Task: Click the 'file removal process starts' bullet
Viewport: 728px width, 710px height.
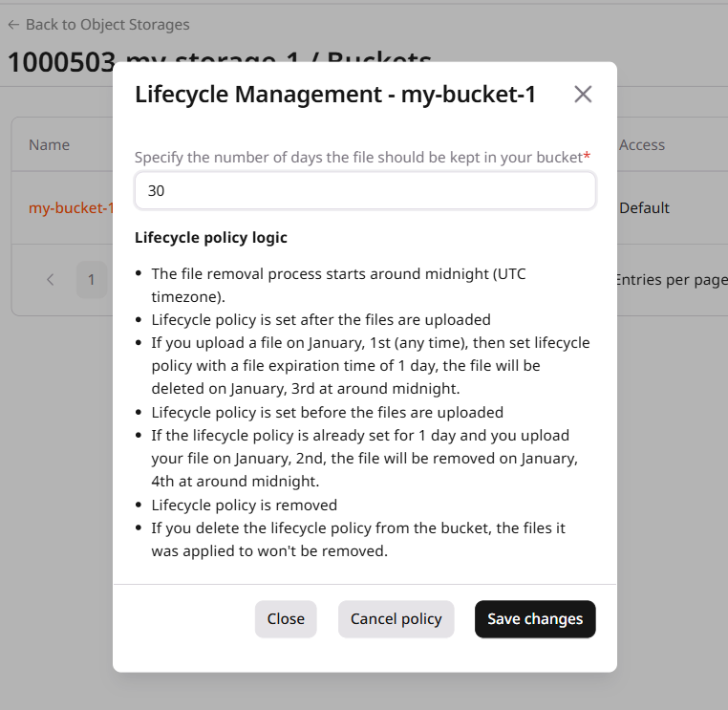Action: click(x=338, y=285)
